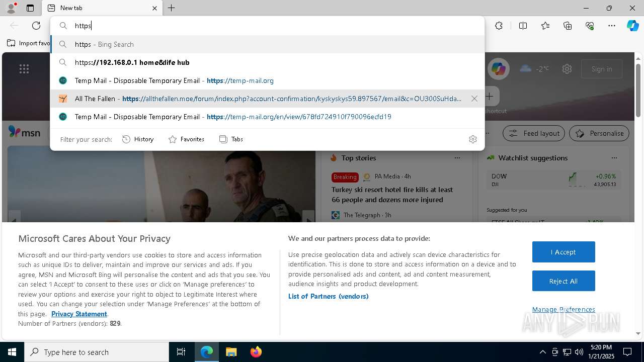Open Task View on taskbar
Screen dimensions: 644x362
[x=181, y=352]
